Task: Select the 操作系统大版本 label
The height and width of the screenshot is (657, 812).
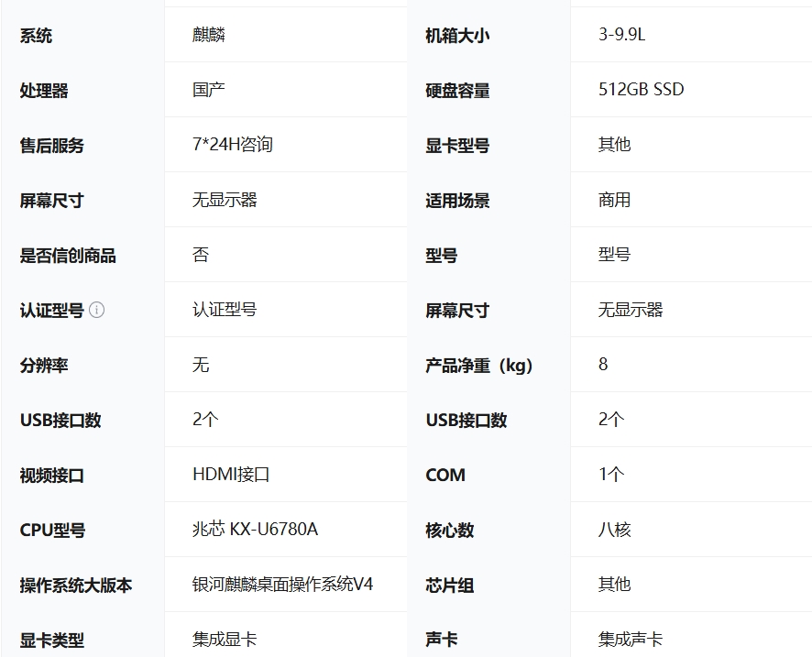Action: (x=75, y=585)
